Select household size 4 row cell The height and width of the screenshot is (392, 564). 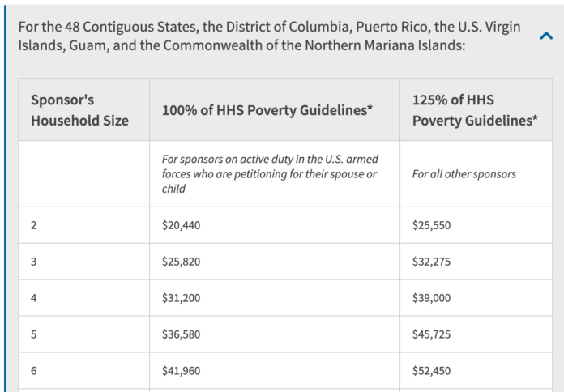coord(33,298)
